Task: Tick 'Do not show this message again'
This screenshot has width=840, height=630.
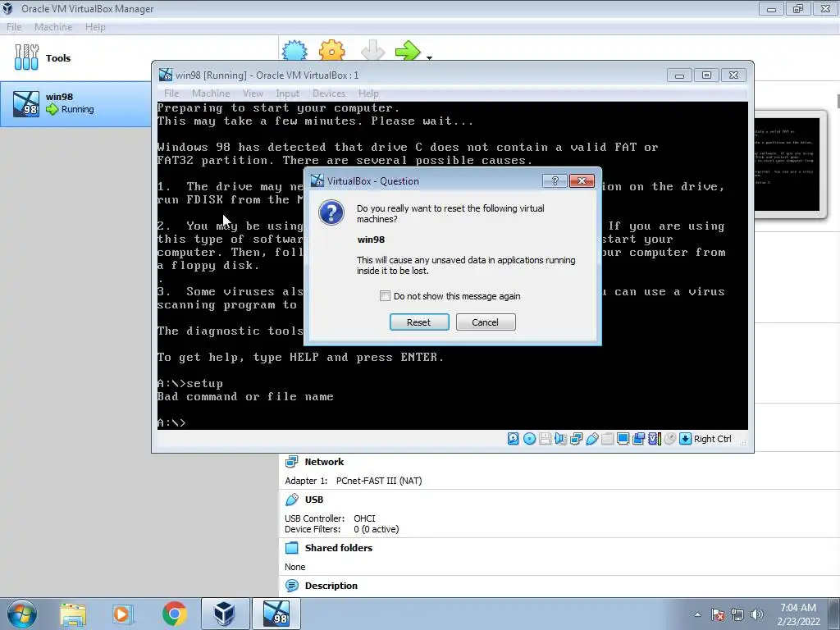Action: (386, 295)
